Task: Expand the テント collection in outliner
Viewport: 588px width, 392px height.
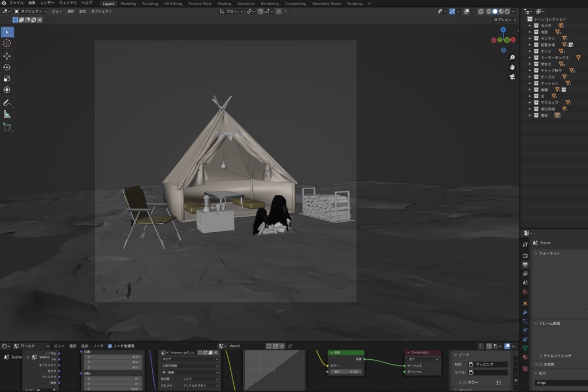Action: click(529, 51)
